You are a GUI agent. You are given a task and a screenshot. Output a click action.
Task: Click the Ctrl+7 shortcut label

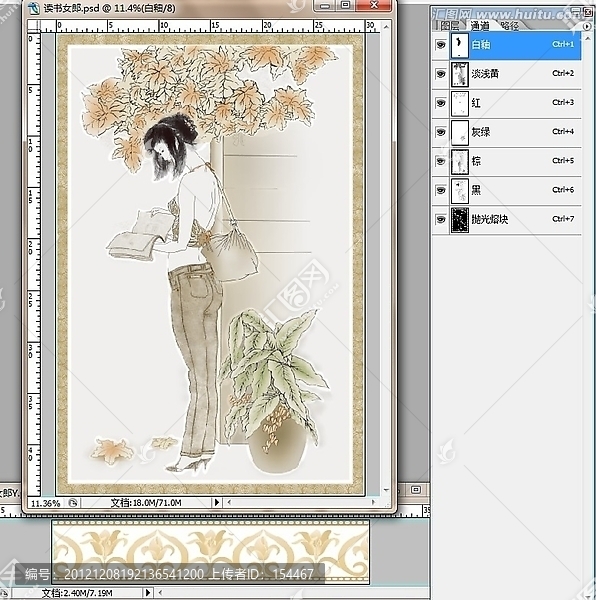coord(563,219)
